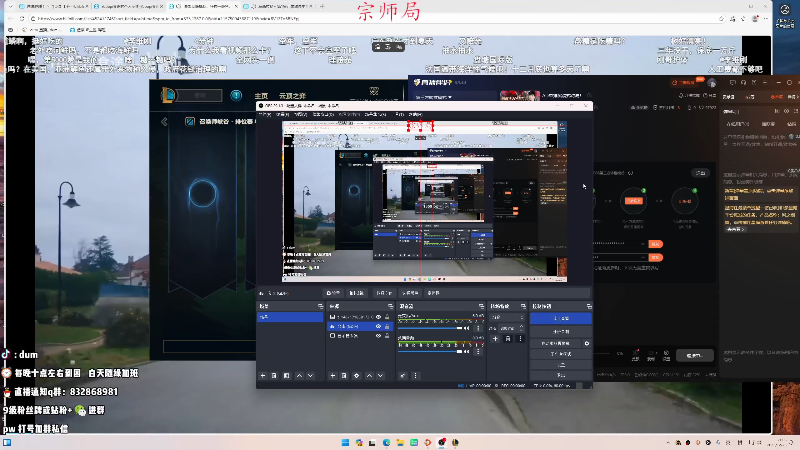Toggle Studio Mode in OBS controls
Image resolution: width=800 pixels, height=450 pixels.
pyautogui.click(x=561, y=354)
